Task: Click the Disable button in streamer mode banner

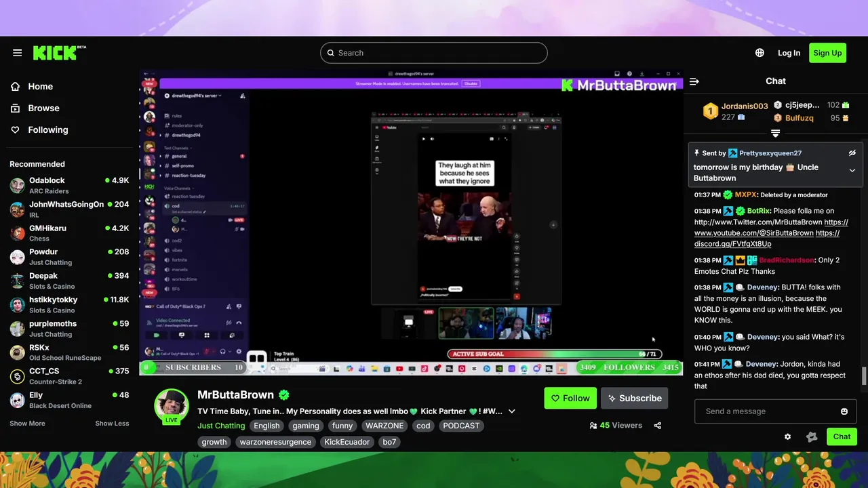Action: [471, 83]
